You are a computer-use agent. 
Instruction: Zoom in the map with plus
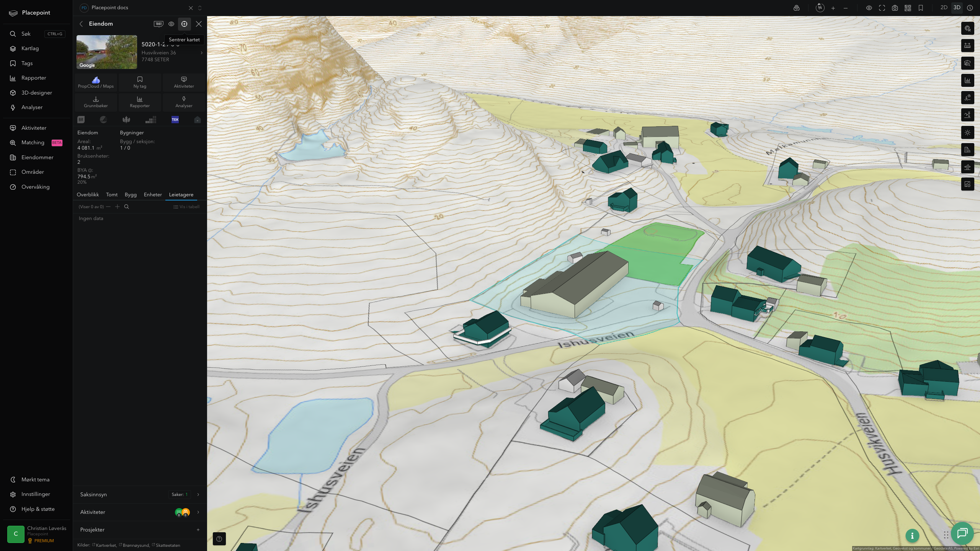click(x=833, y=8)
